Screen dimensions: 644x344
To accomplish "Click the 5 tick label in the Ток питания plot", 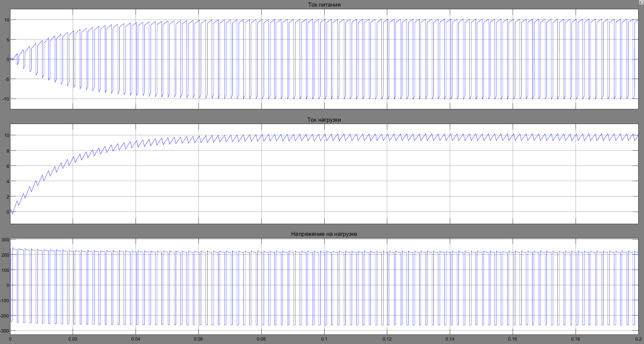I will [x=8, y=40].
